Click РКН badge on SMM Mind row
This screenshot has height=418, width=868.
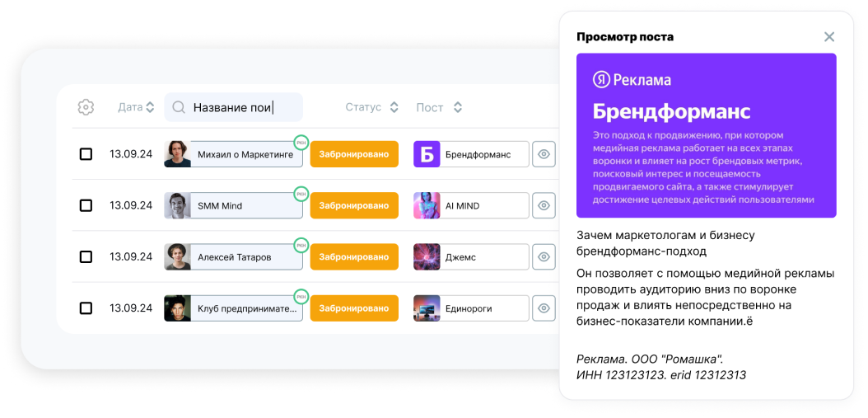point(301,194)
